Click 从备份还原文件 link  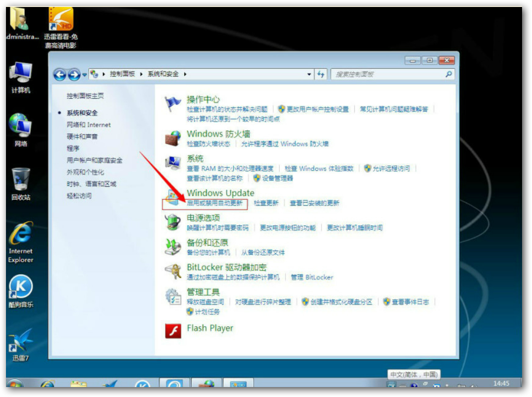pyautogui.click(x=263, y=253)
